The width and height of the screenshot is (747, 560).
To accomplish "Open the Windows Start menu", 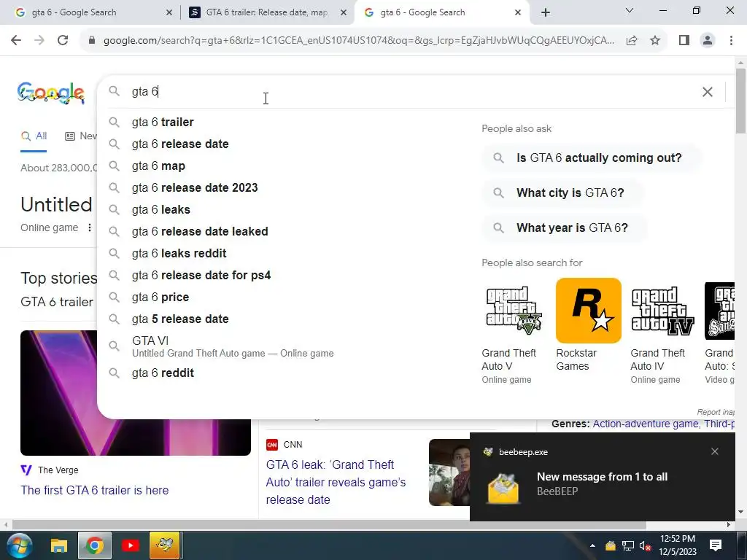I will point(19,545).
